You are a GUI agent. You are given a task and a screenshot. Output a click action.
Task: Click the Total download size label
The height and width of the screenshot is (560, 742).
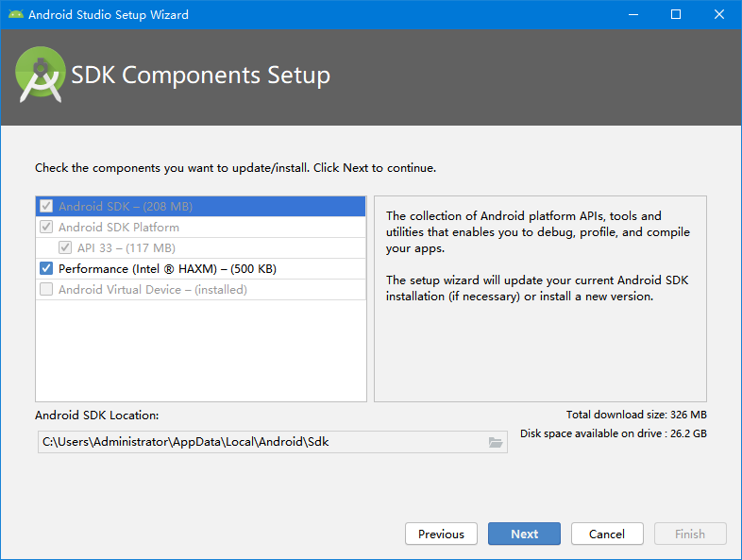(636, 415)
